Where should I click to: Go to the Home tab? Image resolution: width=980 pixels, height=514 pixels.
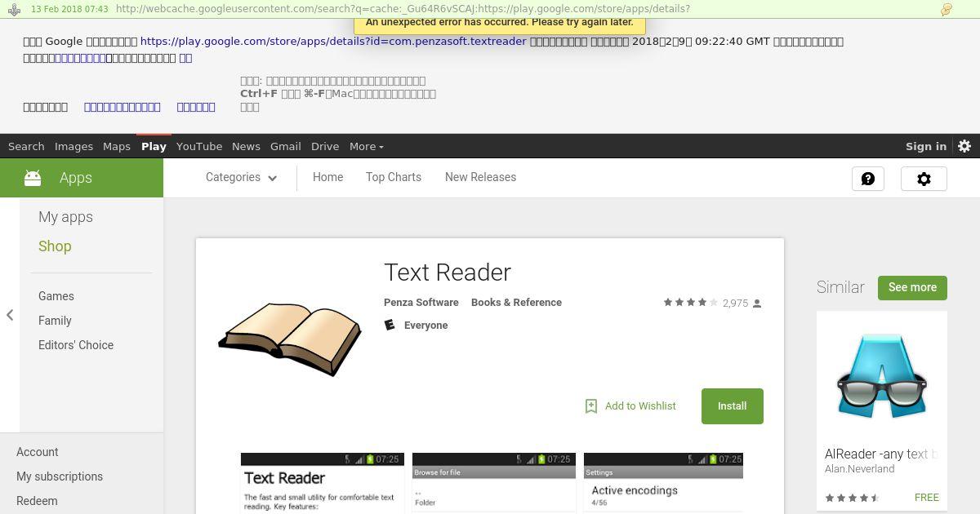[x=327, y=177]
